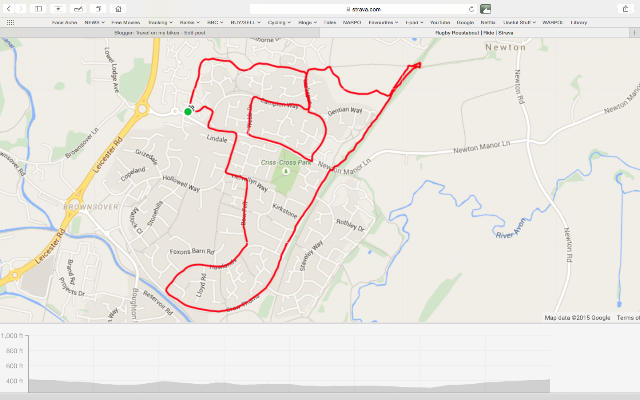Screen dimensions: 640x400
Task: Switch to the Blogger Edit post tab
Action: 160,33
